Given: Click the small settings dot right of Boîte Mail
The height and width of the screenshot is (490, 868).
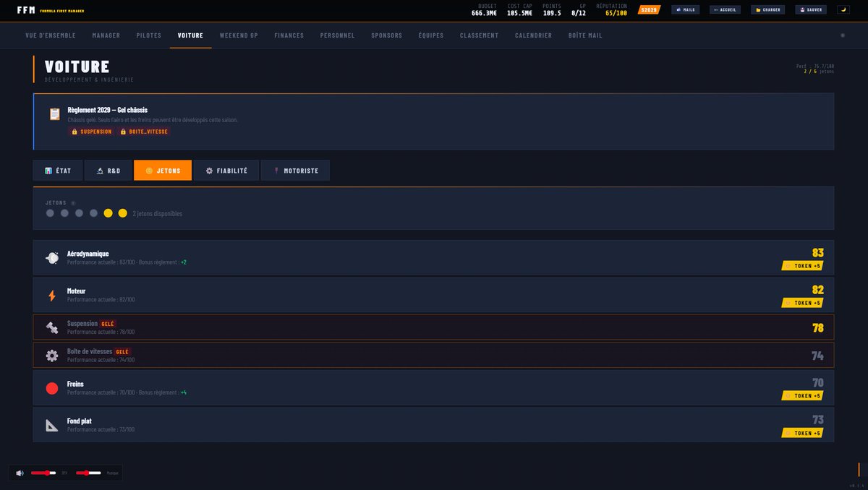Looking at the screenshot, I should tap(842, 35).
